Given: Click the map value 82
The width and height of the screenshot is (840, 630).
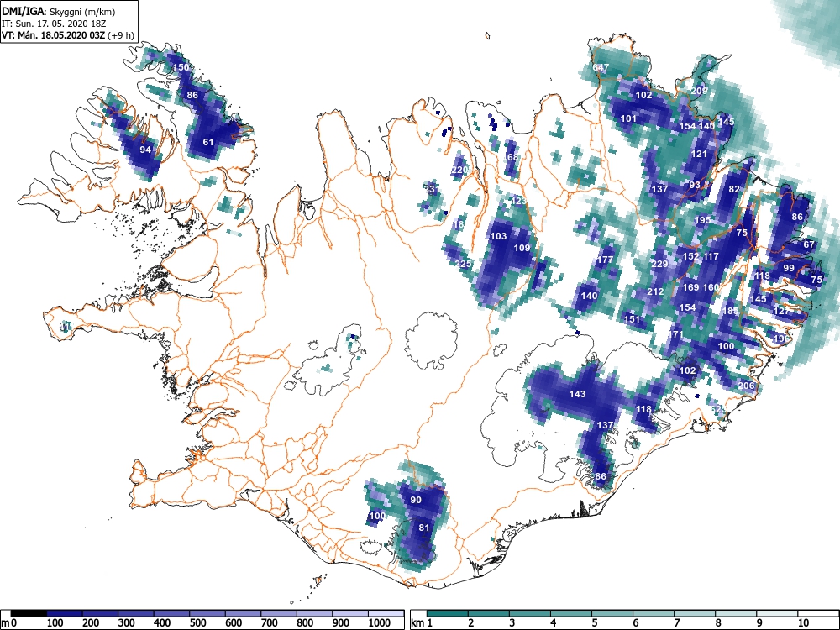Looking at the screenshot, I should coord(734,189).
